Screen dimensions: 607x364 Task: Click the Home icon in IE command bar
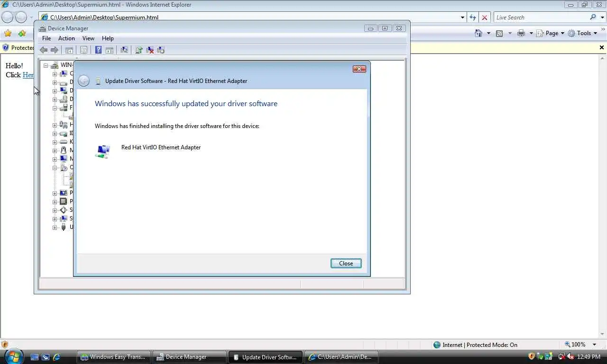[478, 33]
